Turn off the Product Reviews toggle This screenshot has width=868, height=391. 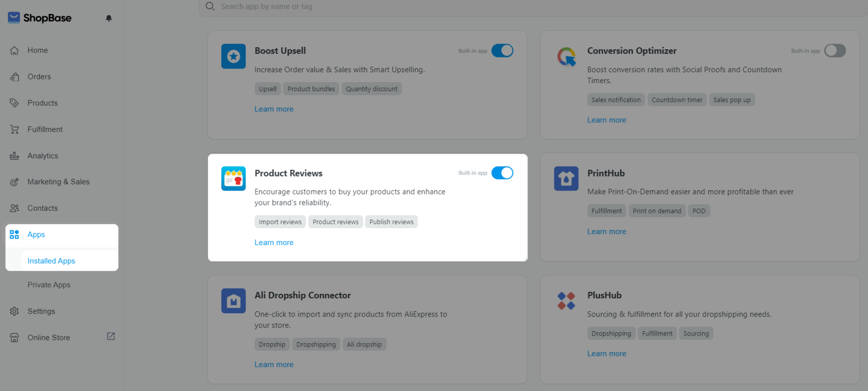[502, 173]
